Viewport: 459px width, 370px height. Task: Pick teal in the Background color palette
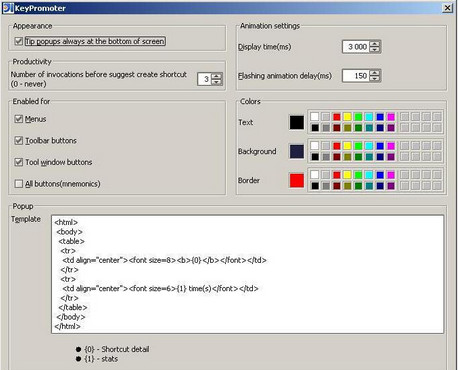coord(369,157)
